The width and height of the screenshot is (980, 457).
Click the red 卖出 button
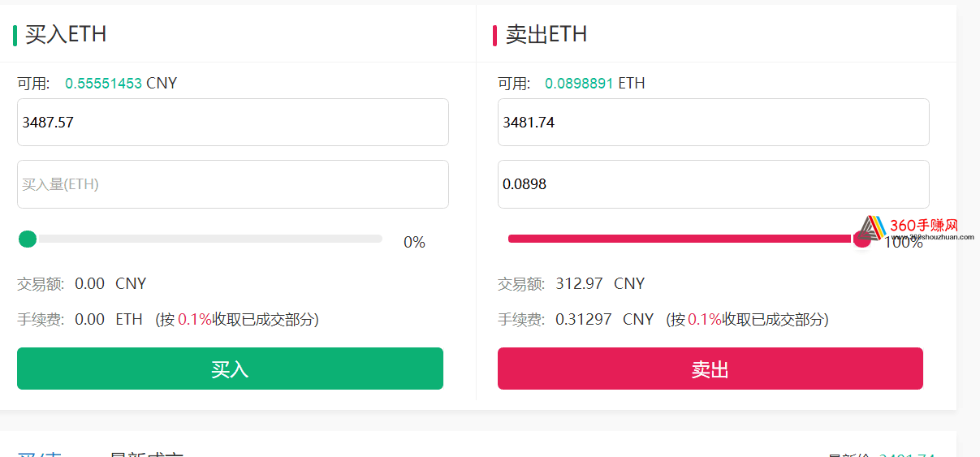710,369
